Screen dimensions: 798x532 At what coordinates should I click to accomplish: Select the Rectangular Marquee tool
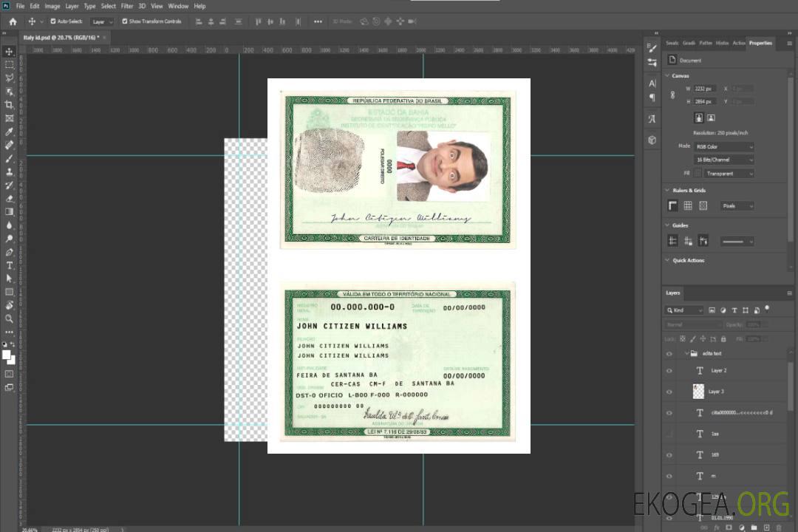[9, 65]
